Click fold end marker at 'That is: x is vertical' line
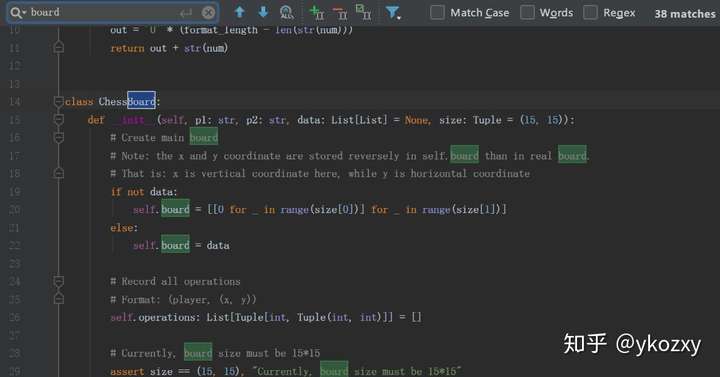The image size is (720, 377). point(59,173)
